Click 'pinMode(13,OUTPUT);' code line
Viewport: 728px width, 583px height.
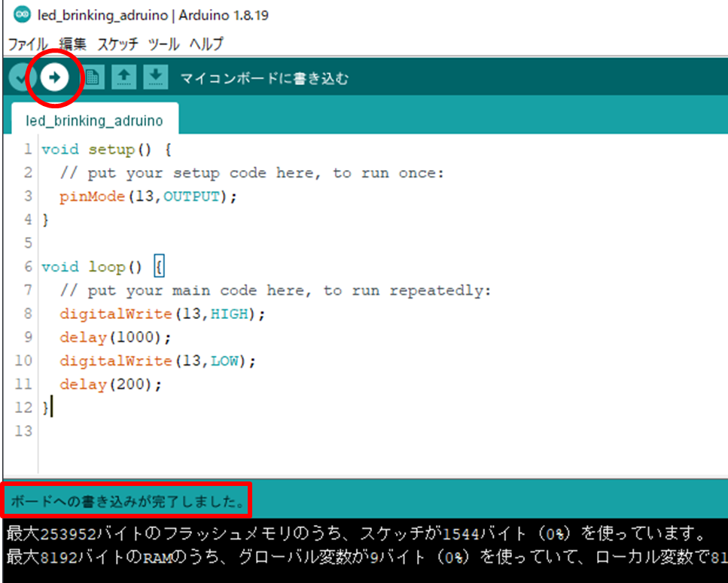click(x=148, y=196)
